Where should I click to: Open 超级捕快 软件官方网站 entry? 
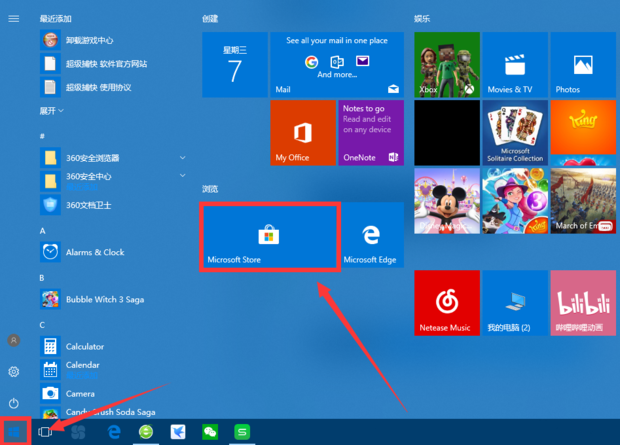113,64
